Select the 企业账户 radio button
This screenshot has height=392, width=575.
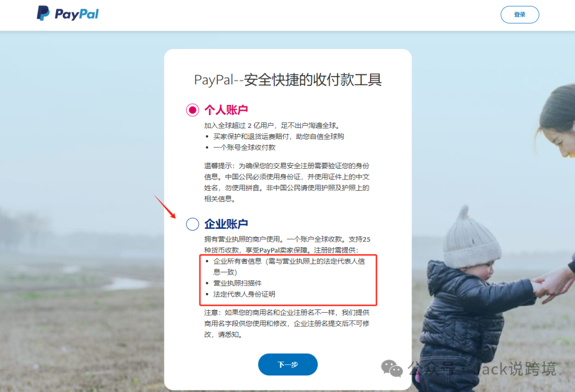coord(193,224)
